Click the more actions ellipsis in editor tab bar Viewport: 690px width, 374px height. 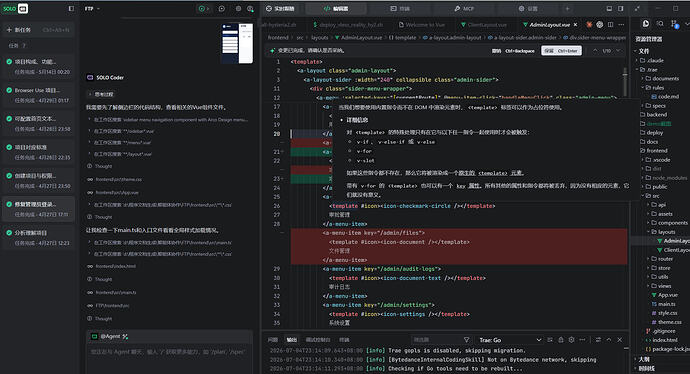621,25
